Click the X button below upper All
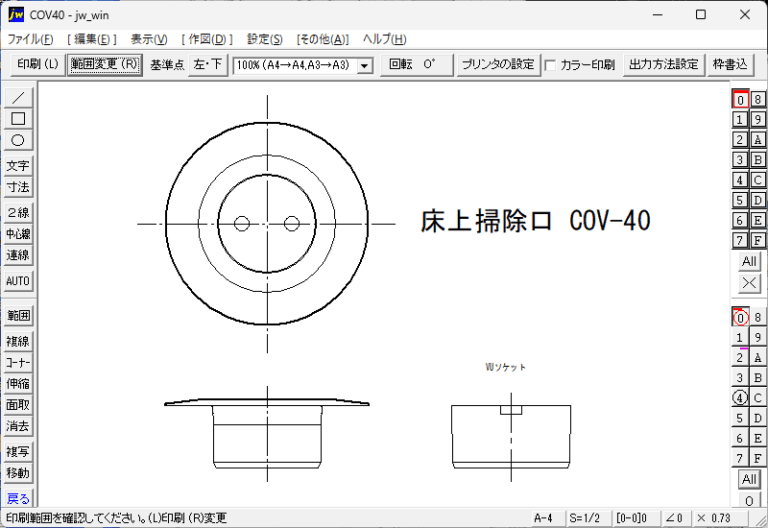 click(749, 283)
